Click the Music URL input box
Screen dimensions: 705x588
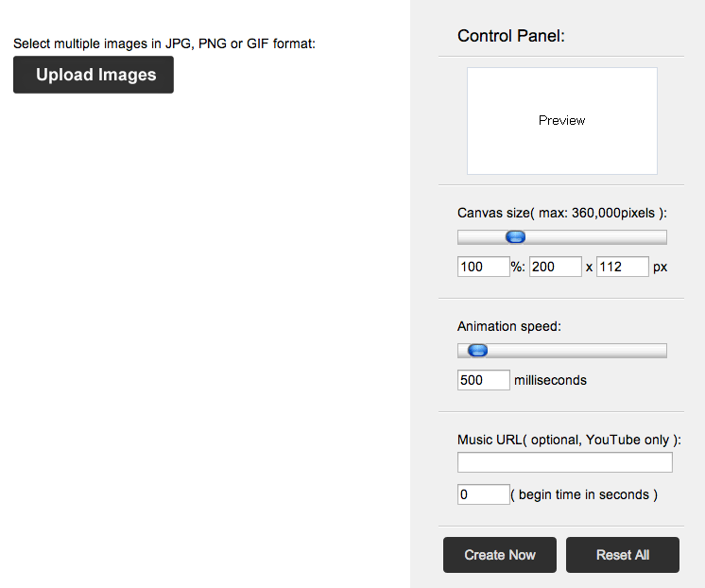[x=565, y=462]
